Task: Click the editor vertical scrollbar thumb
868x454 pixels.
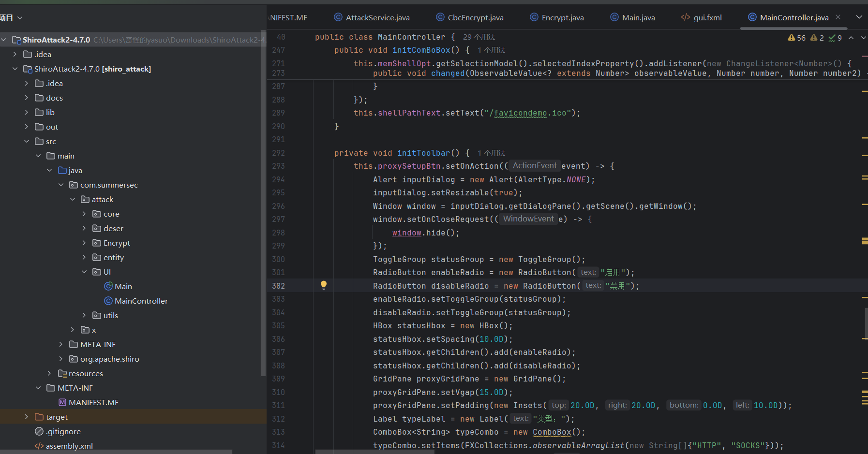Action: [x=866, y=323]
